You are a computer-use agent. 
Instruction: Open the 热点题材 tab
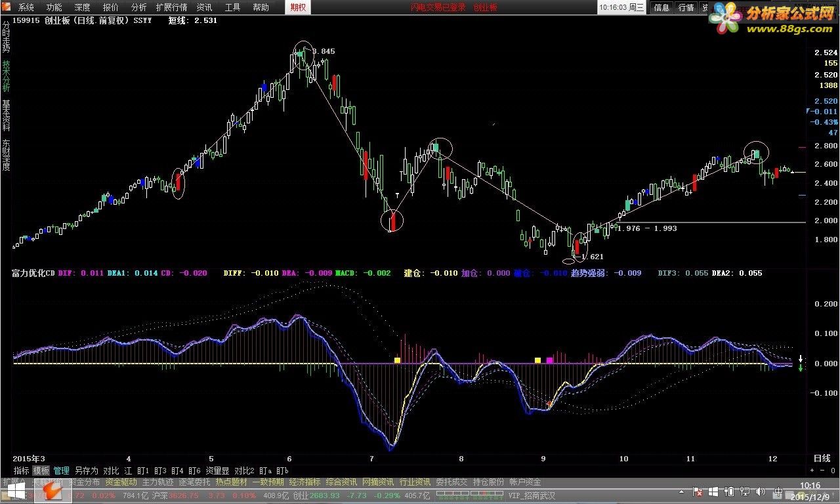231,482
